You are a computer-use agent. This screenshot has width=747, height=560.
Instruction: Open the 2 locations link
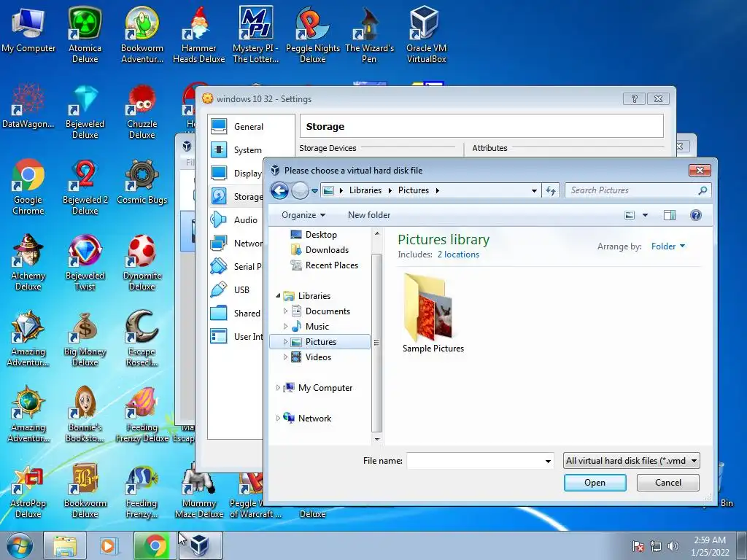458,254
